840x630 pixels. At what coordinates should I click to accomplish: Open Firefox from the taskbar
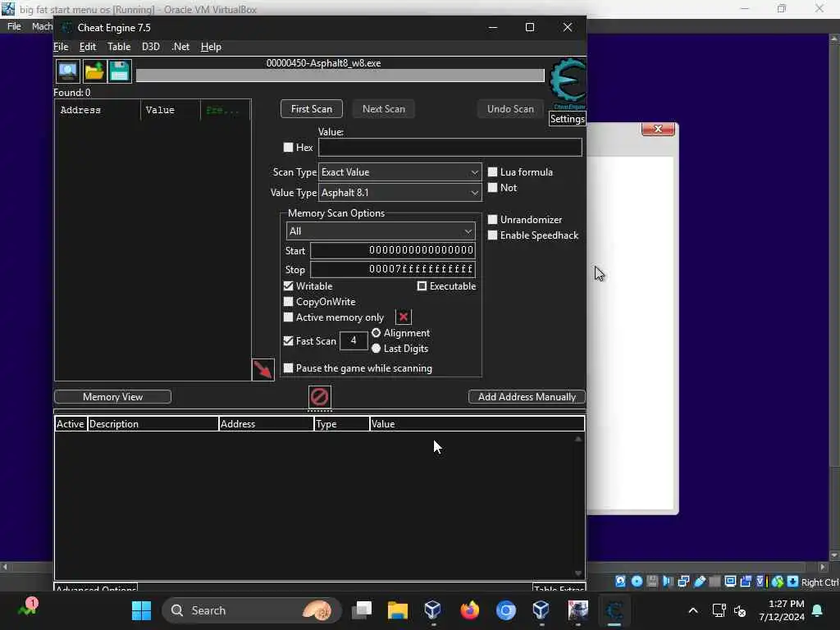pyautogui.click(x=470, y=610)
